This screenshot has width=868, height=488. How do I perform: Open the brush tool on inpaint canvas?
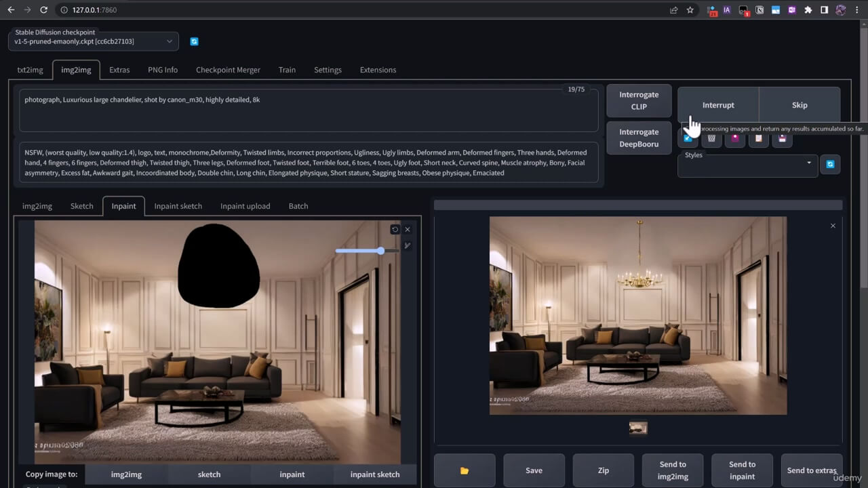pyautogui.click(x=408, y=245)
